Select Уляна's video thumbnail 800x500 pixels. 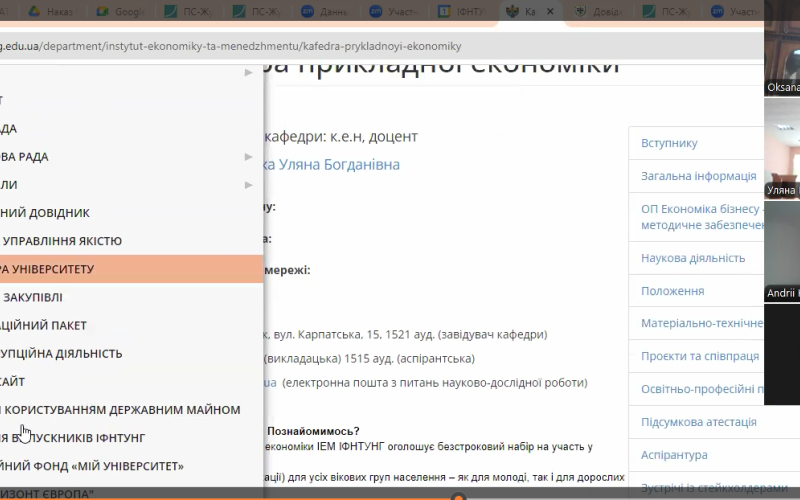click(x=782, y=148)
